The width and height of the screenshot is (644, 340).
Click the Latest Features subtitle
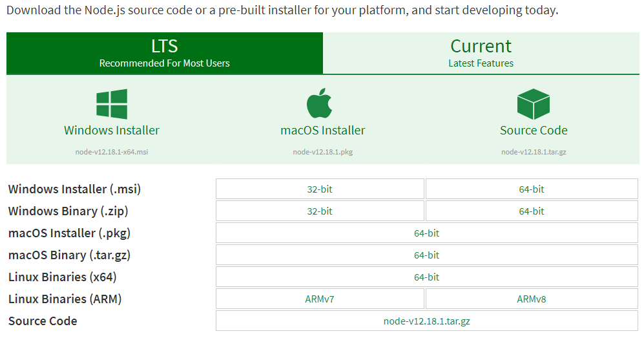[481, 63]
